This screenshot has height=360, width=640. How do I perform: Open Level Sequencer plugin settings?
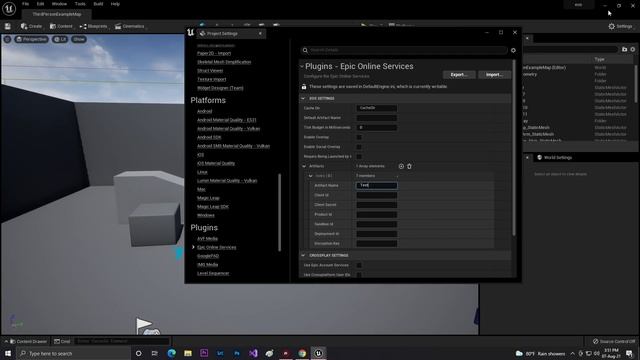click(x=213, y=273)
